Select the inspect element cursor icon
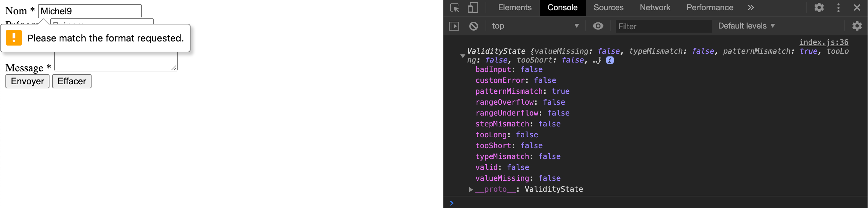 pos(455,7)
